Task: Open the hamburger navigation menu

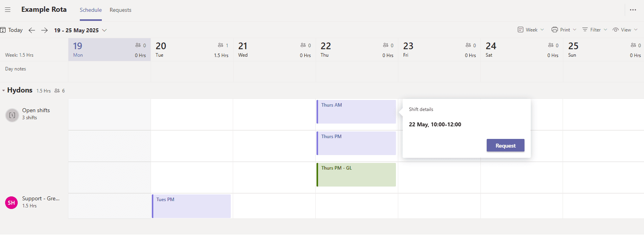Action: point(7,10)
